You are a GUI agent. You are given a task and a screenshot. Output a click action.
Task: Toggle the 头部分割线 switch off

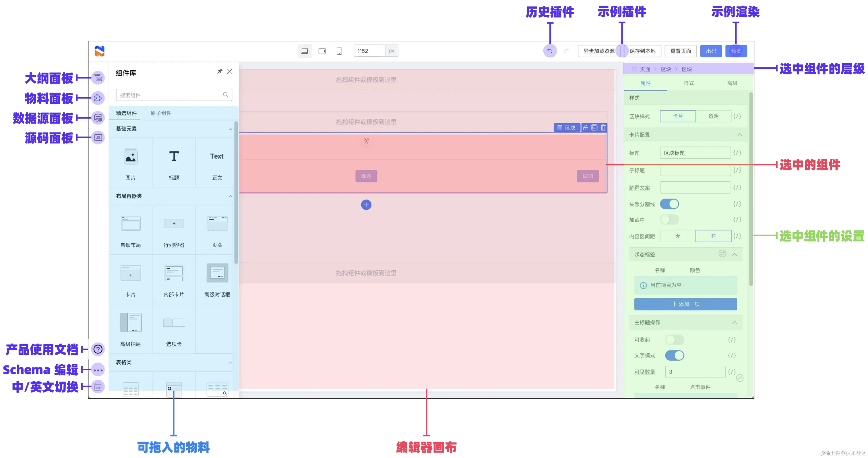pos(669,204)
